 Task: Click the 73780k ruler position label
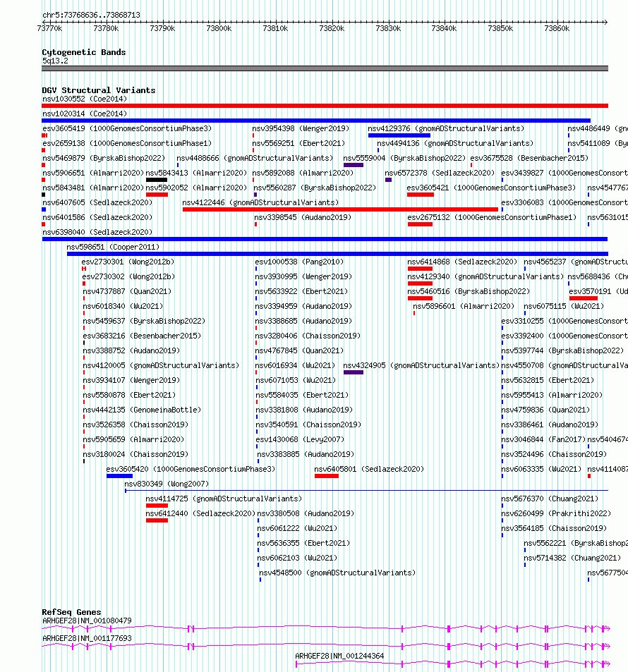coord(106,29)
